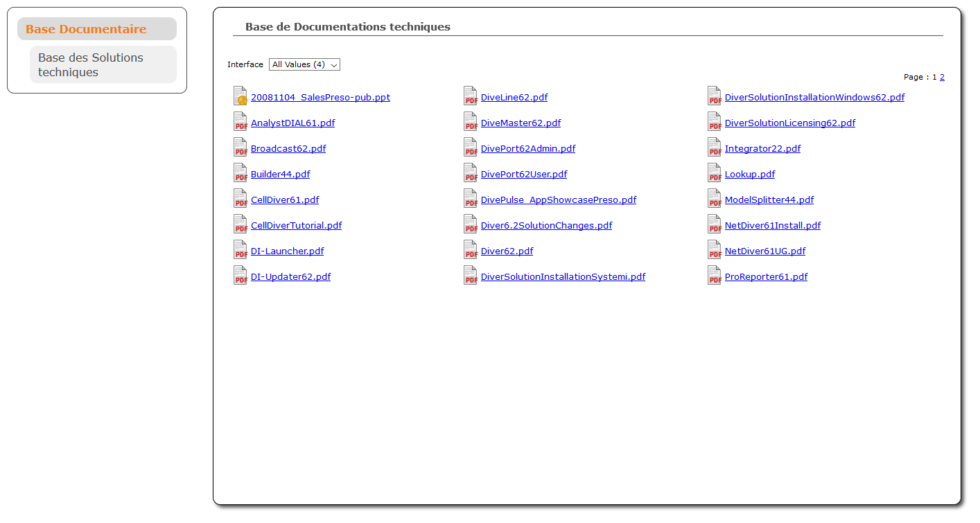Open the NetDiver61Install.pdf link
The width and height of the screenshot is (980, 523).
click(x=773, y=225)
